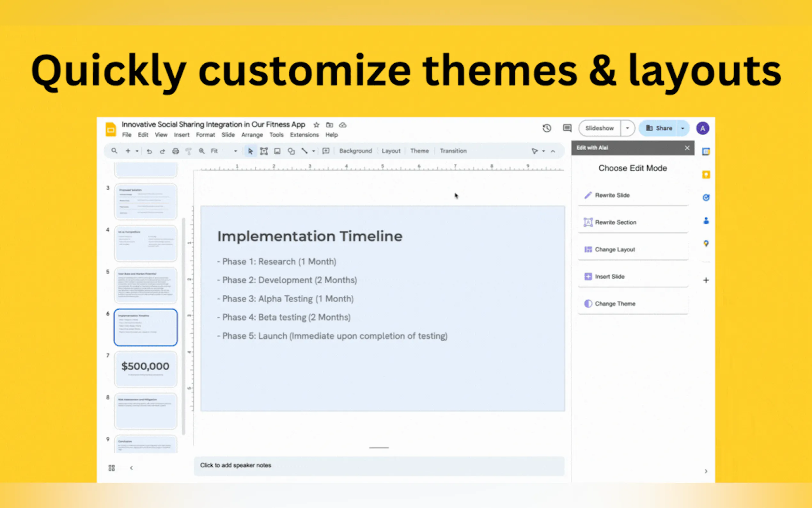812x508 pixels.
Task: Click the Layout toolbar button
Action: click(391, 151)
